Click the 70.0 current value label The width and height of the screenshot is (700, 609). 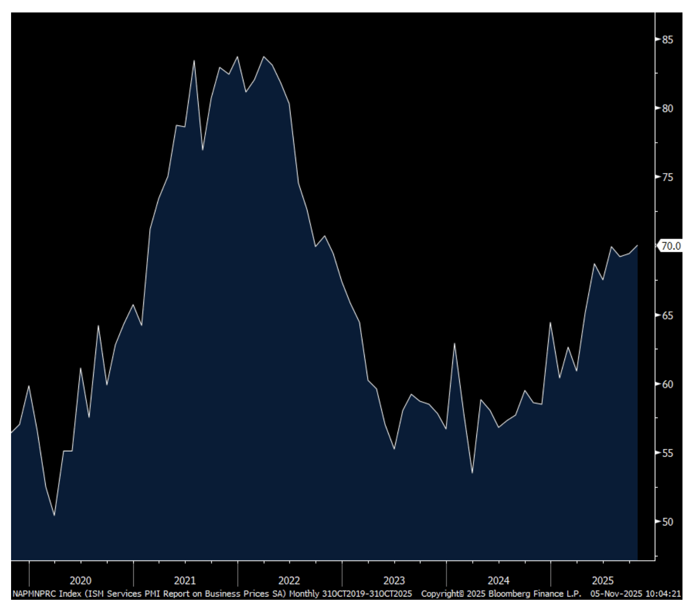click(670, 246)
